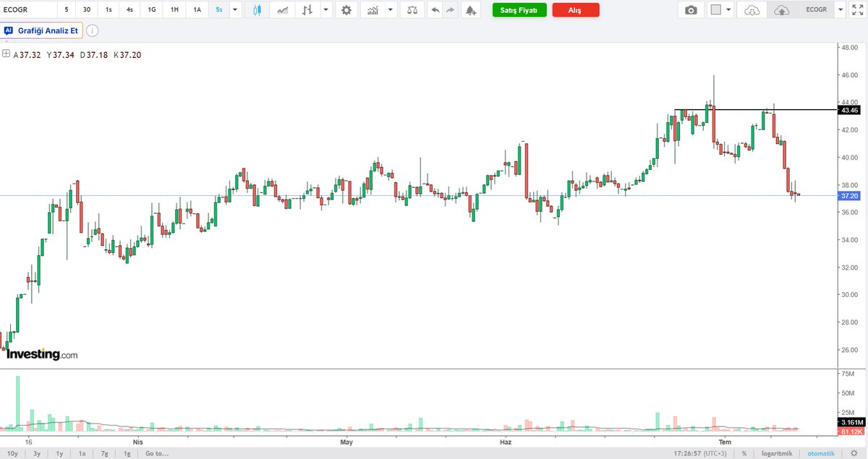The height and width of the screenshot is (459, 868).
Task: Open indicators icon
Action: tap(373, 10)
